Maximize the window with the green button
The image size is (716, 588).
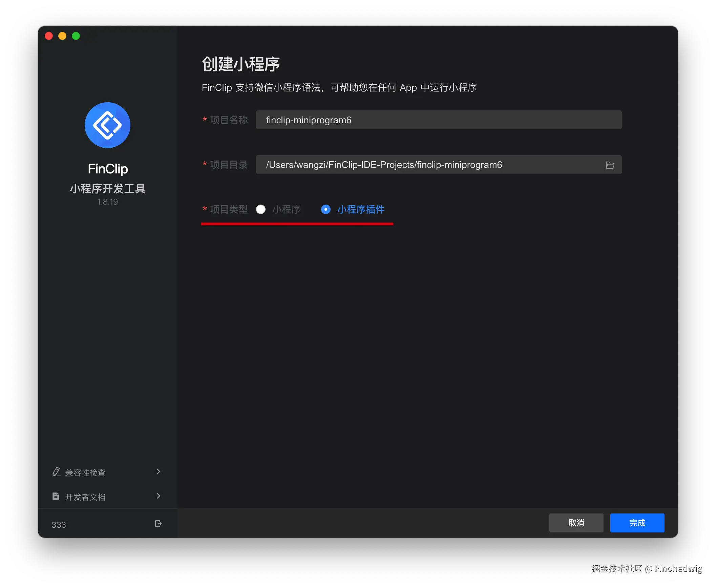tap(76, 36)
